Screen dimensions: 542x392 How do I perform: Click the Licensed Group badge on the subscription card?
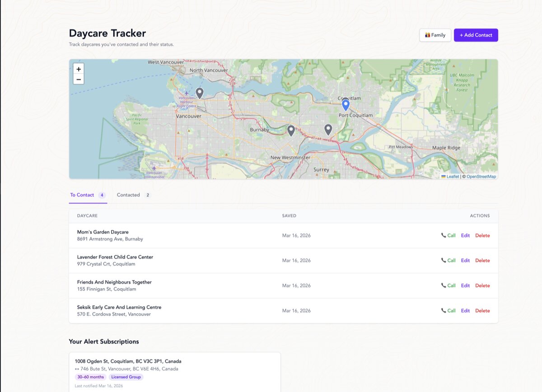[x=126, y=376]
